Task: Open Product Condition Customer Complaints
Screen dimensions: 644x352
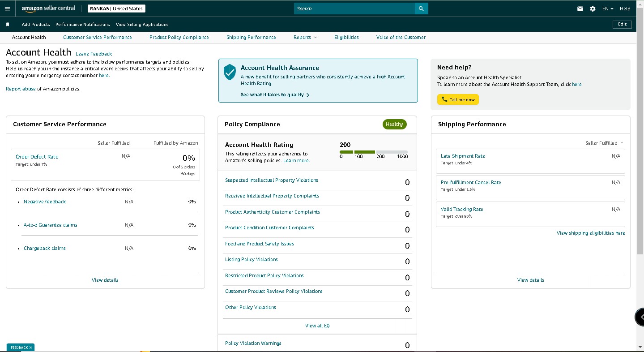Action: coord(269,228)
